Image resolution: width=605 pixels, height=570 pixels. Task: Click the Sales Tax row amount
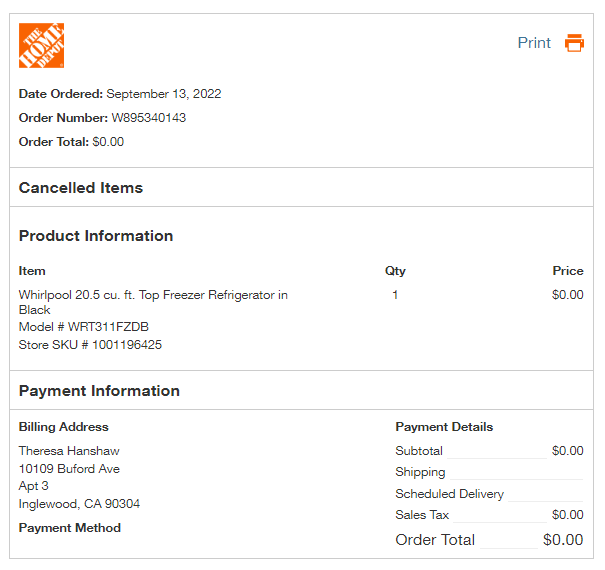(x=568, y=515)
